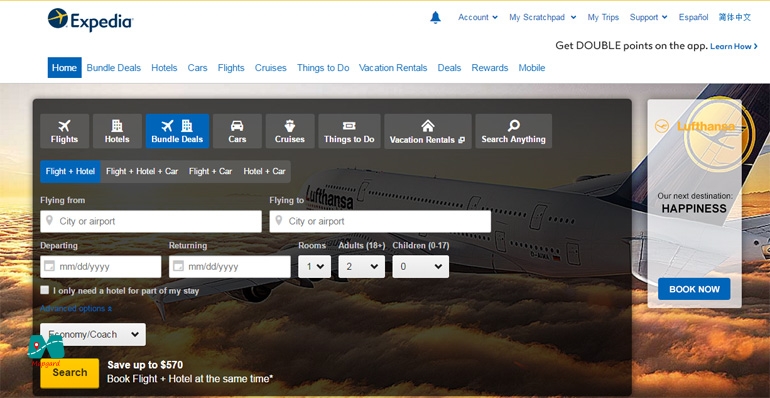Open Vacation Rentals house tab
Image resolution: width=770 pixels, height=398 pixels.
click(428, 131)
